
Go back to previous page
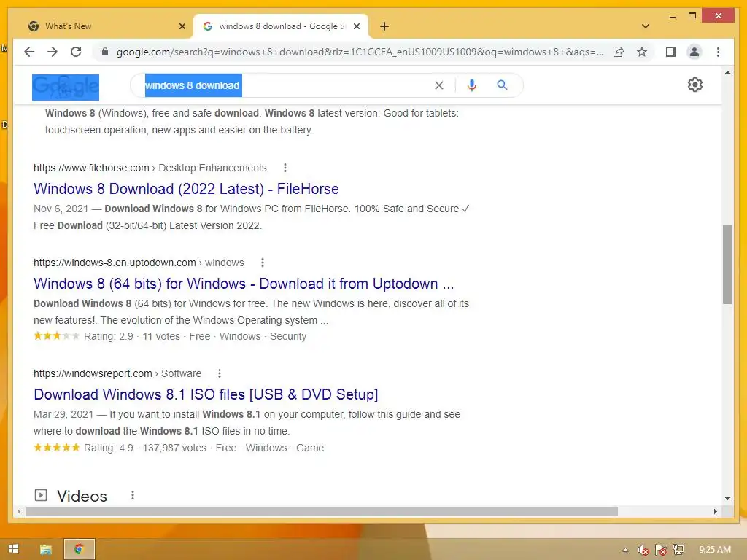tap(29, 52)
